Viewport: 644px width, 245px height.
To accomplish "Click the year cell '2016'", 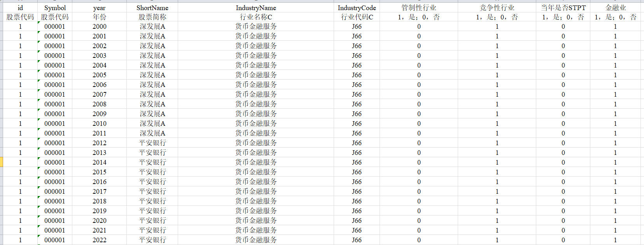I will click(x=99, y=182).
